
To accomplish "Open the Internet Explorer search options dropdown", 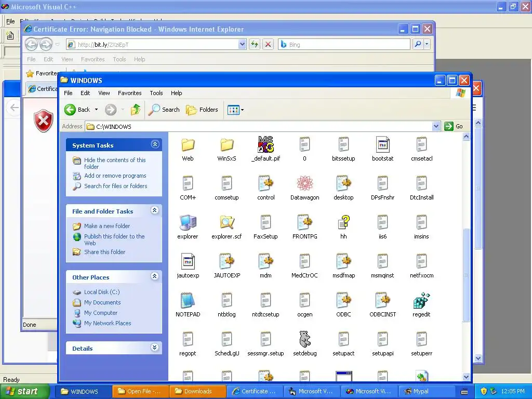I will pos(427,44).
